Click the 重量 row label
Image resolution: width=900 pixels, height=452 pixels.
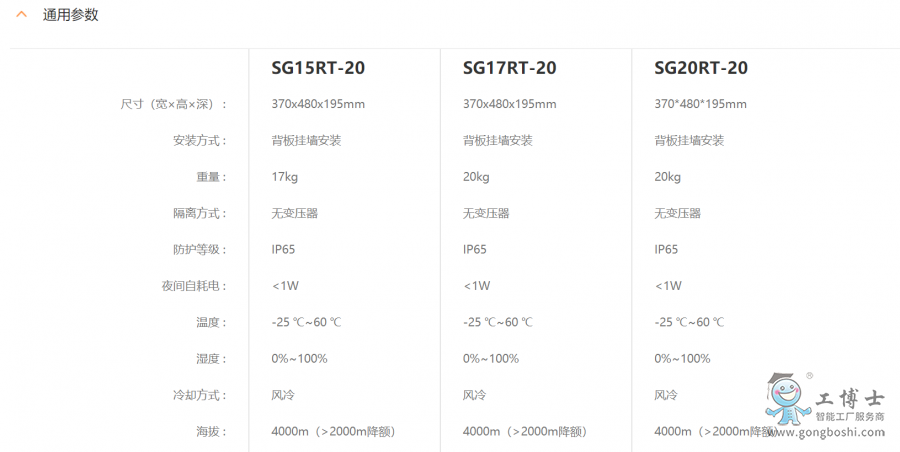pyautogui.click(x=211, y=177)
